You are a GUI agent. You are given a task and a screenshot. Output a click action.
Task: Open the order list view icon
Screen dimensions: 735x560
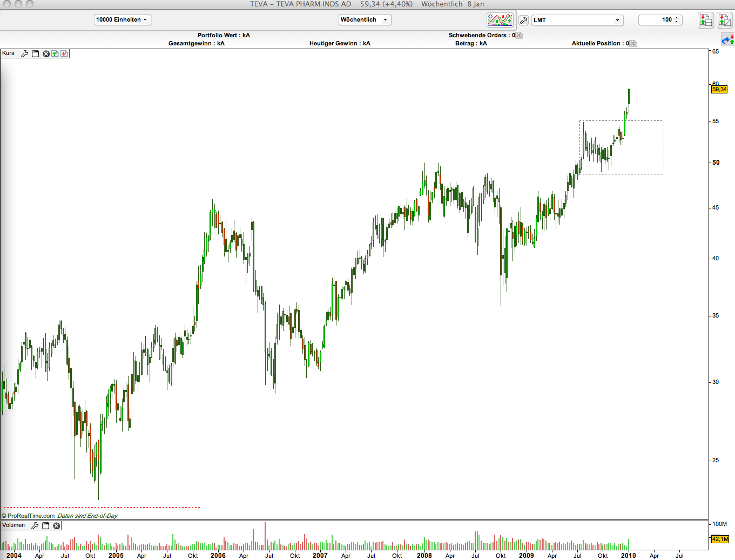pyautogui.click(x=705, y=20)
